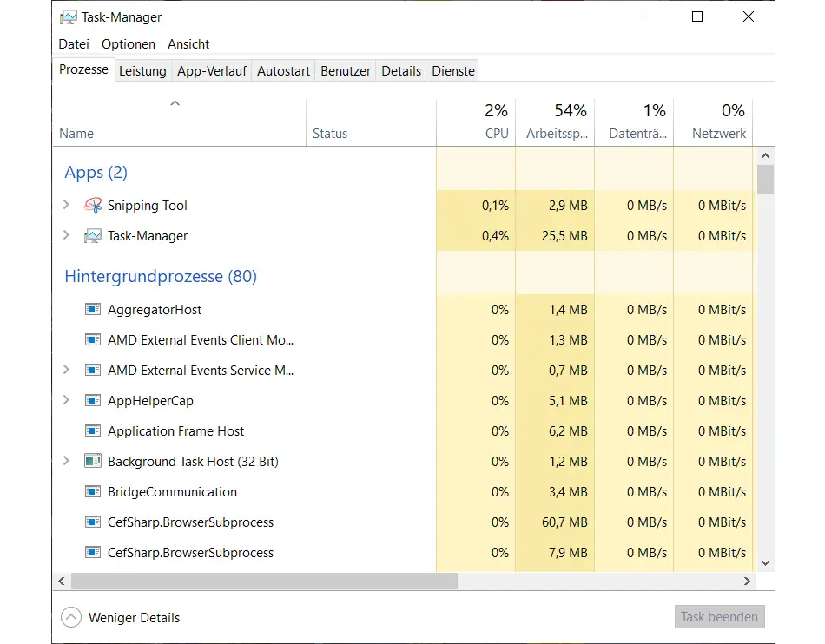Maximize the Task-Manager window

coord(697,16)
